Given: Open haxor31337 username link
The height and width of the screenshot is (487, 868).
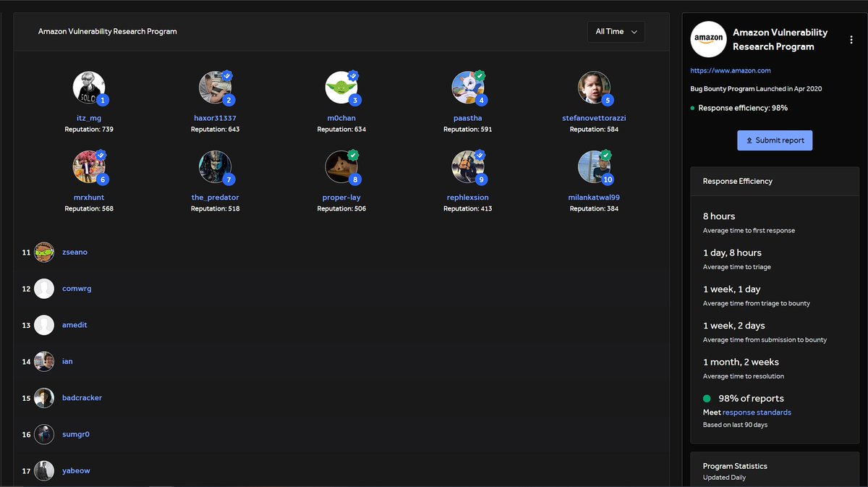Looking at the screenshot, I should [x=215, y=118].
